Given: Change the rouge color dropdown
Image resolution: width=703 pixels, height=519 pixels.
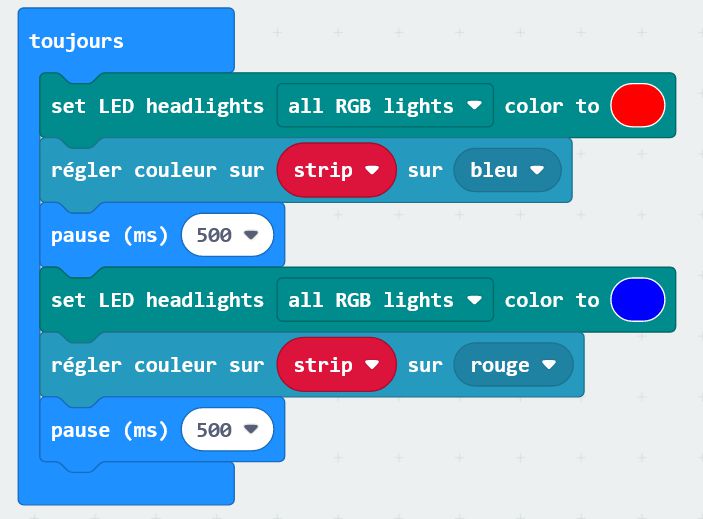Looking at the screenshot, I should [513, 365].
